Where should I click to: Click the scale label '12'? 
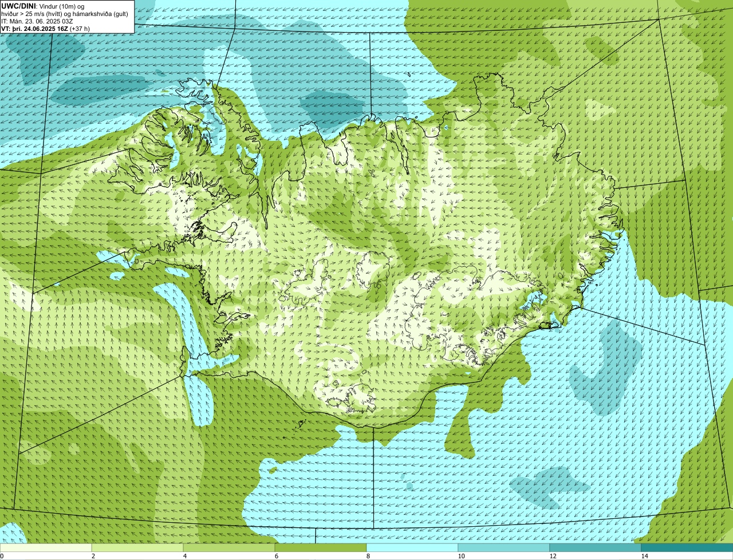pos(553,556)
